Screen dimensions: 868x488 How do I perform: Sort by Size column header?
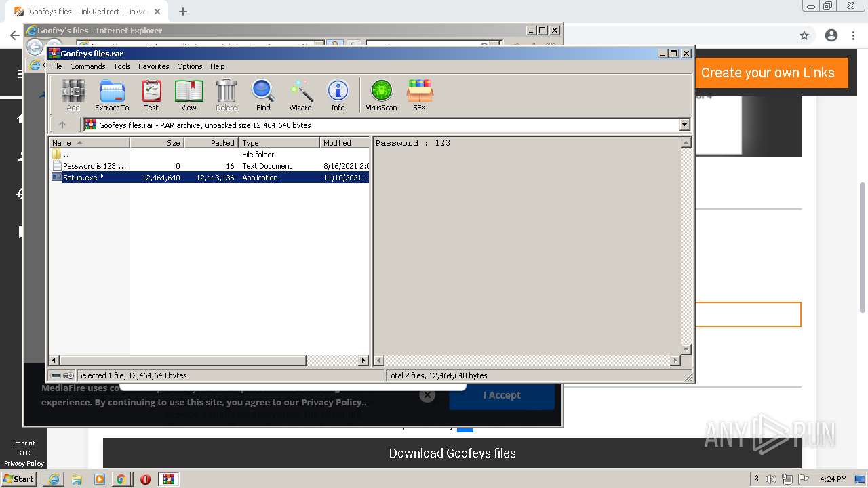pos(157,142)
